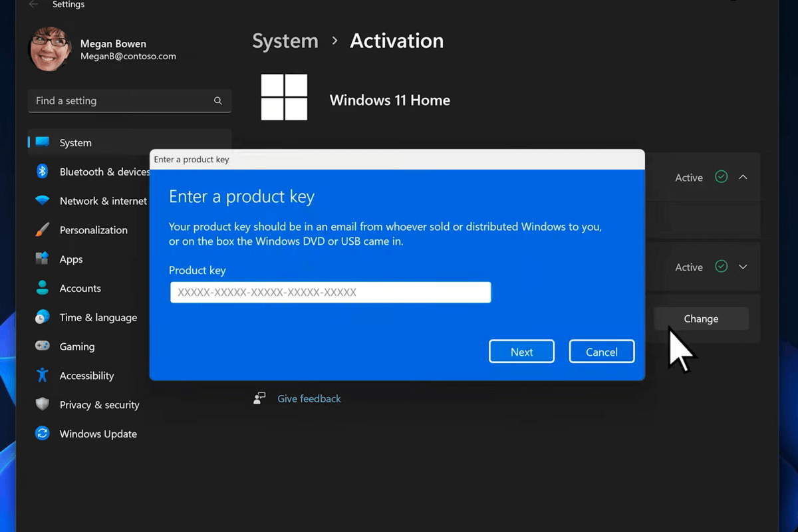Image resolution: width=798 pixels, height=532 pixels.
Task: Open Personalization settings
Action: point(41,229)
